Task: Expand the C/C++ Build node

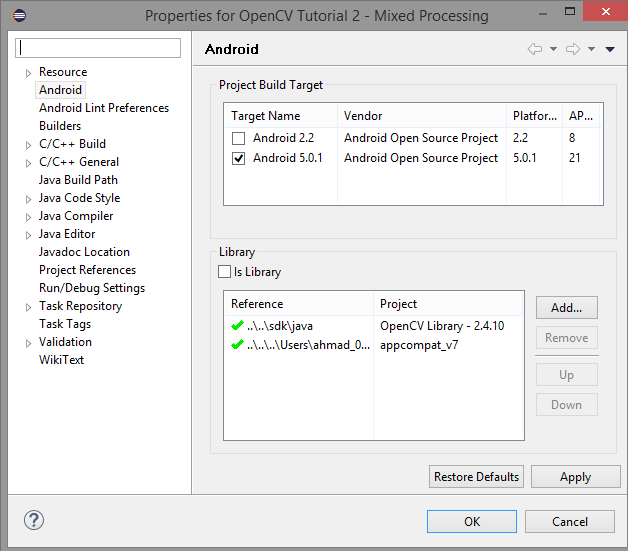Action: coord(28,145)
